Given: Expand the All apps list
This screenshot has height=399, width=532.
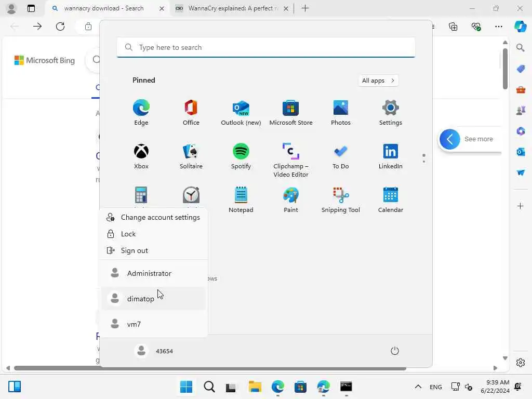Looking at the screenshot, I should click(378, 81).
